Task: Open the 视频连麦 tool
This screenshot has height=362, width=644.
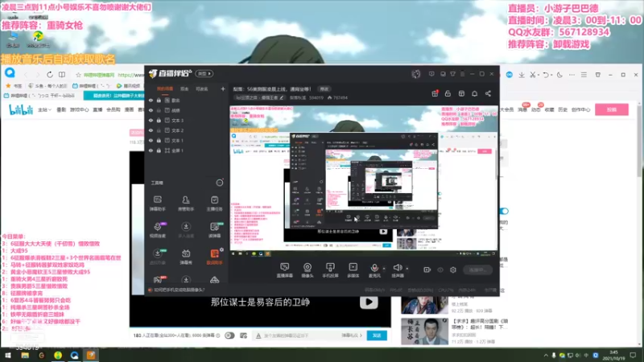Action: click(x=157, y=230)
